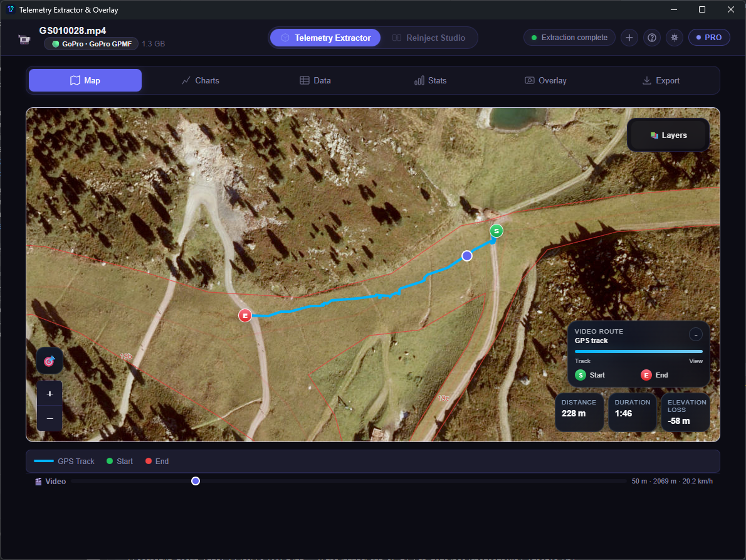Click the green Start marker on the map

(496, 231)
